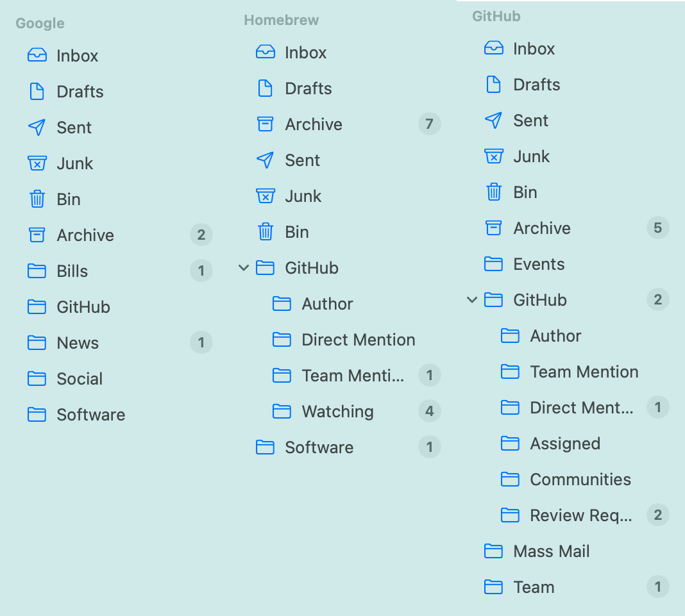This screenshot has height=616, width=685.
Task: Click the Junk icon under GitHub account
Action: coord(494,156)
